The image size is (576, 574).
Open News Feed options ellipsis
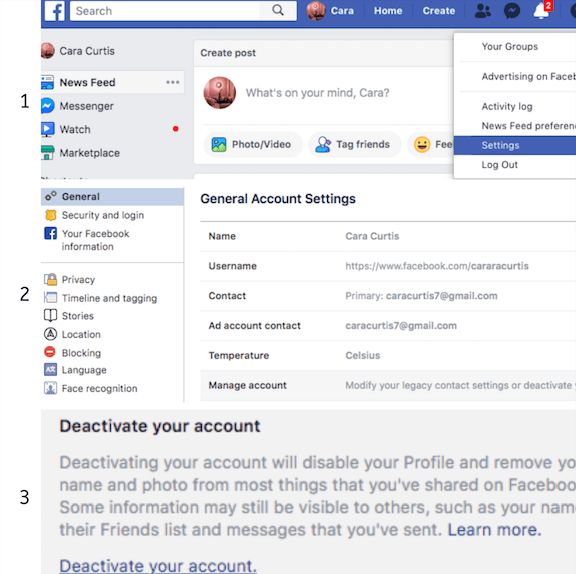point(173,82)
